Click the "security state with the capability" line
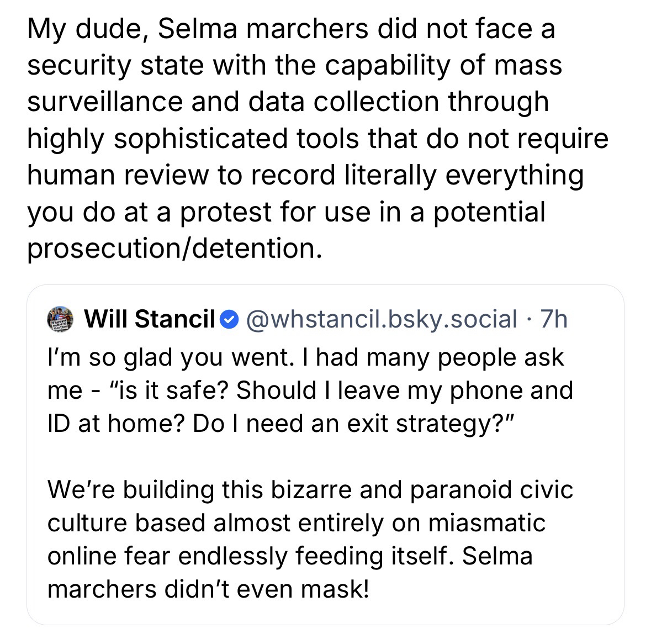 pyautogui.click(x=294, y=65)
